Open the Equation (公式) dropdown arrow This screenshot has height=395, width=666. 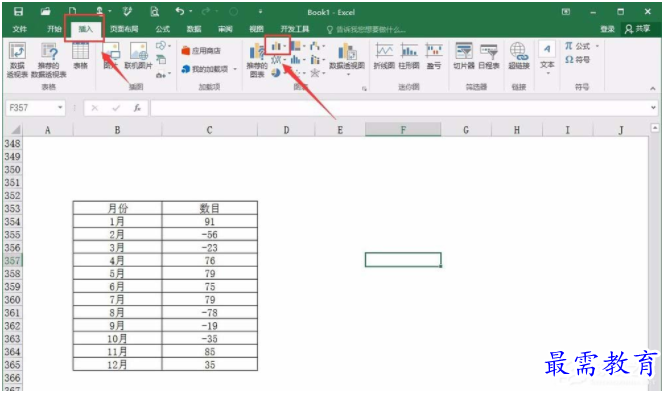597,46
